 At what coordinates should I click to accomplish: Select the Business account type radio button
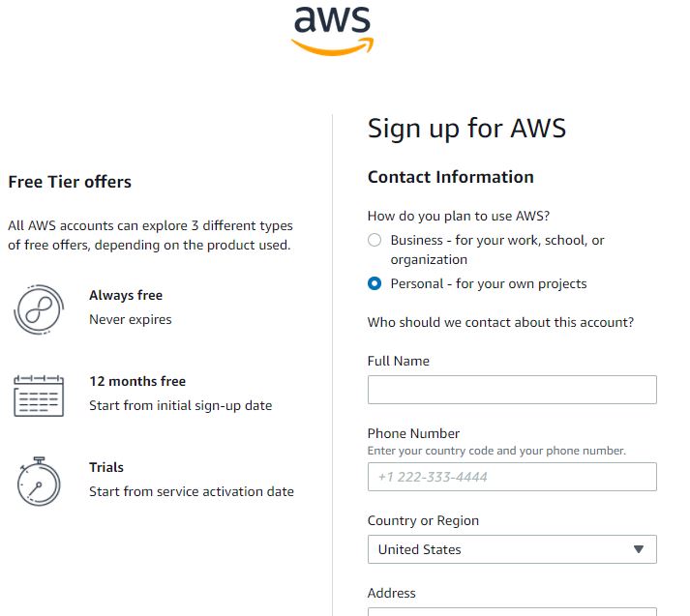coord(375,241)
